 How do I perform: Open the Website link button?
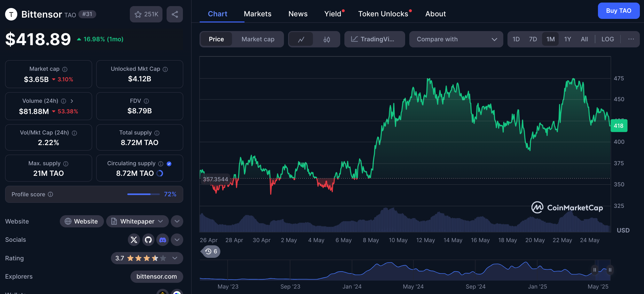82,221
